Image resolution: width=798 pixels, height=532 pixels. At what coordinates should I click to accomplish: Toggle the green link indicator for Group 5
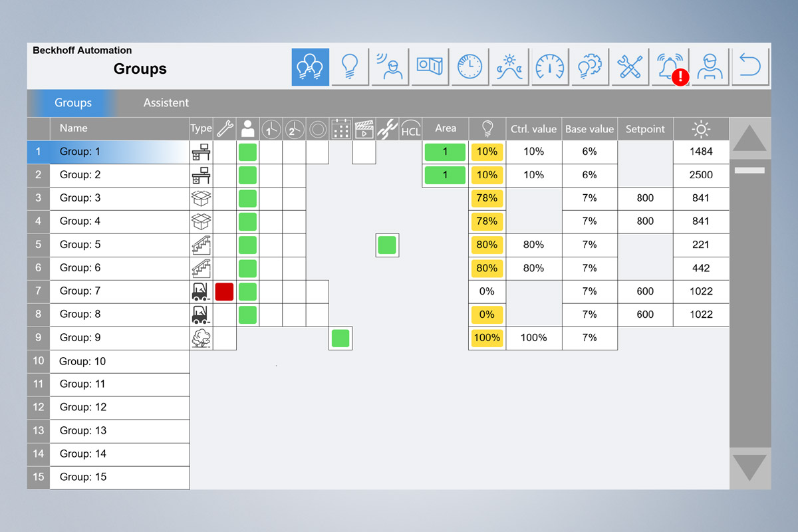(x=387, y=245)
